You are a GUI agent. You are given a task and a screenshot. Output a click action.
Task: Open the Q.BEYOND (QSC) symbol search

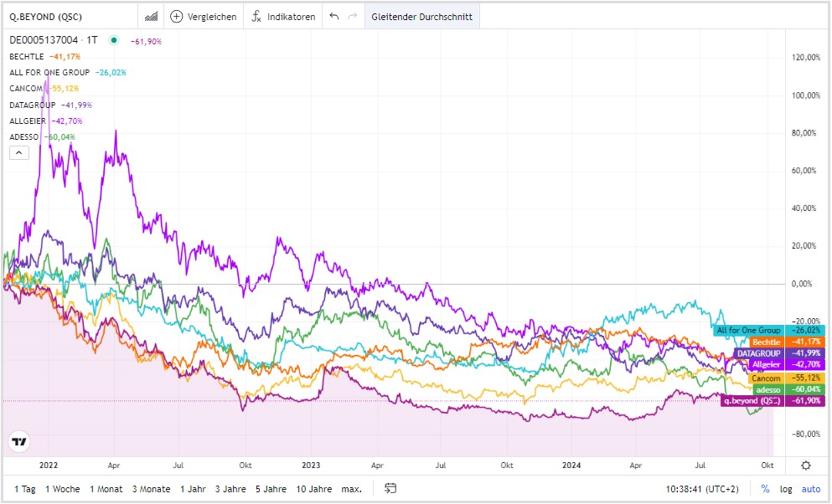(x=46, y=16)
